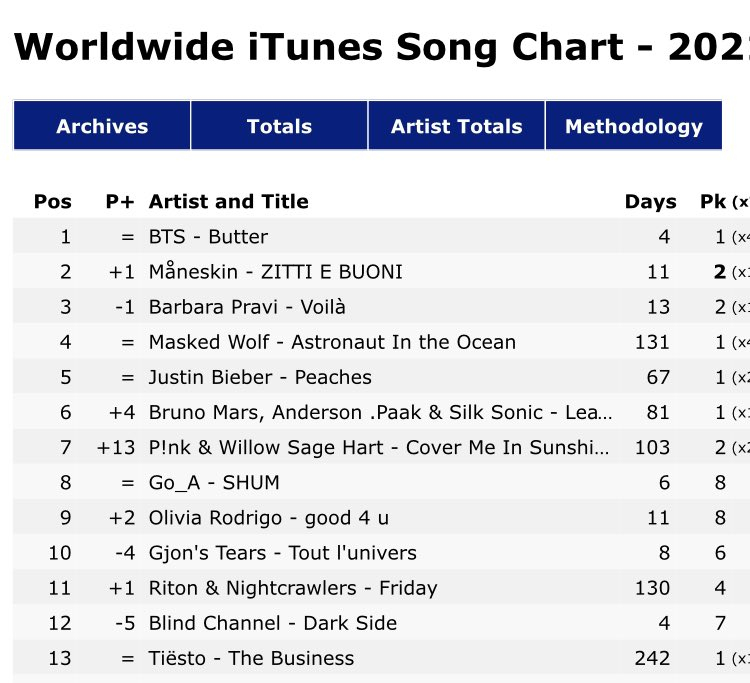750x683 pixels.
Task: Open Barbara Pravi - Voilà entry
Action: tap(247, 307)
